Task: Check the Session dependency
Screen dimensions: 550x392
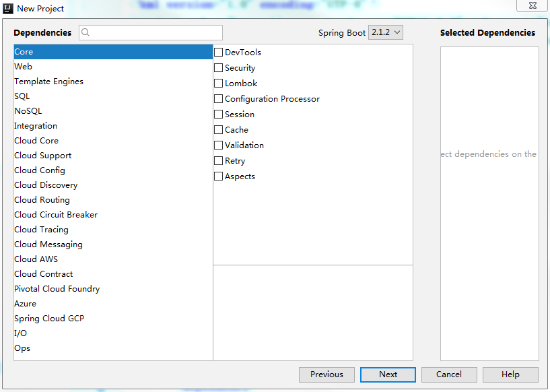Action: coord(218,114)
